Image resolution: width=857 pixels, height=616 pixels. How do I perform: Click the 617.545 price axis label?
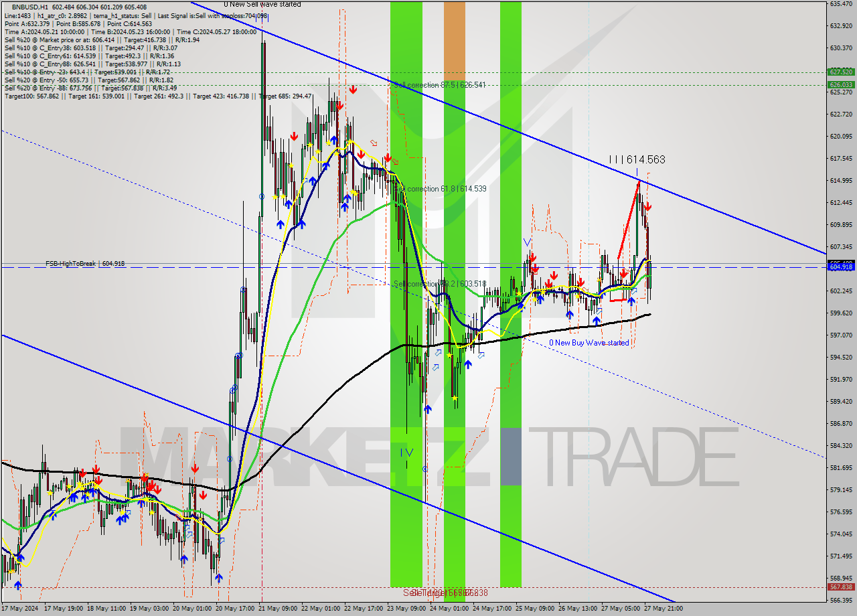coord(840,158)
